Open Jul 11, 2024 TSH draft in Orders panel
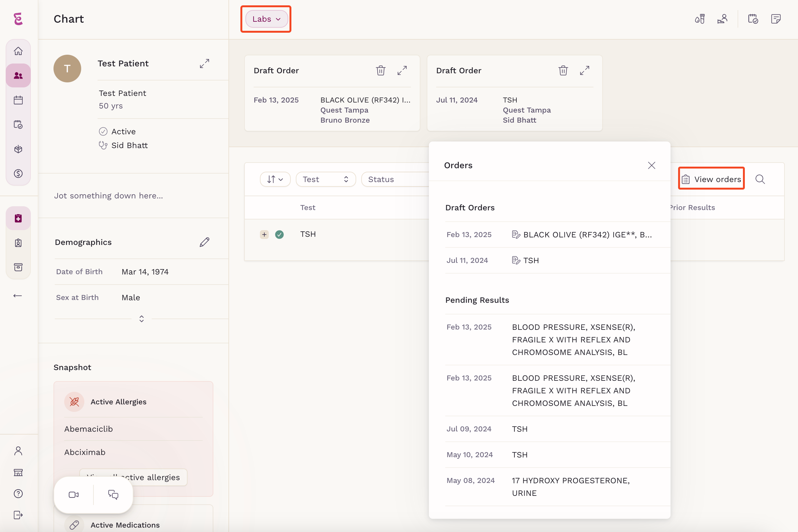Viewport: 798px width, 532px height. pos(558,260)
